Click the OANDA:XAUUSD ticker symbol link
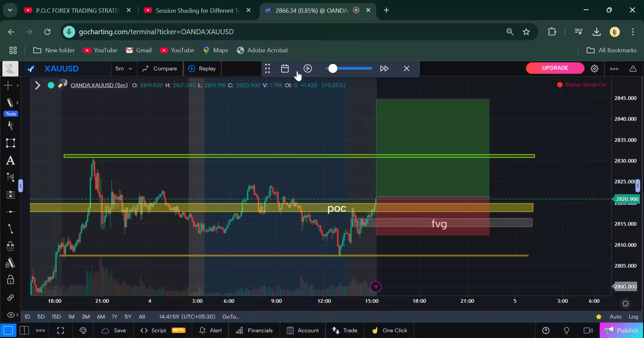This screenshot has height=338, width=644. click(99, 85)
